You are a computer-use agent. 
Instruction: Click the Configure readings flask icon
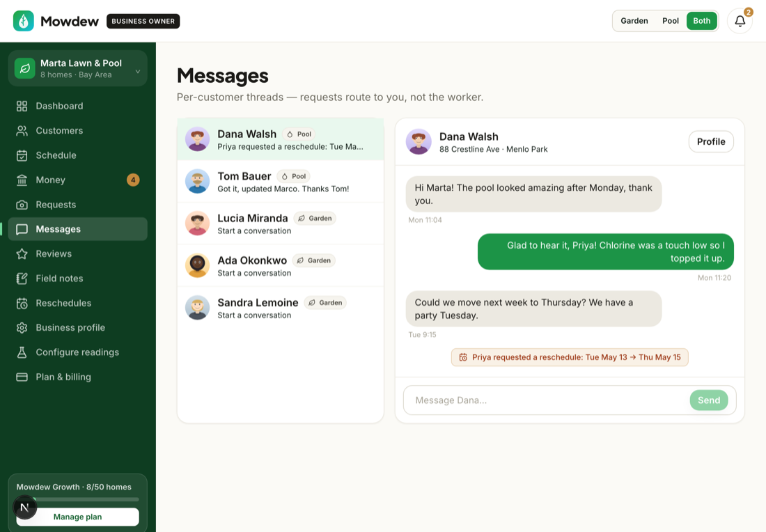click(22, 352)
